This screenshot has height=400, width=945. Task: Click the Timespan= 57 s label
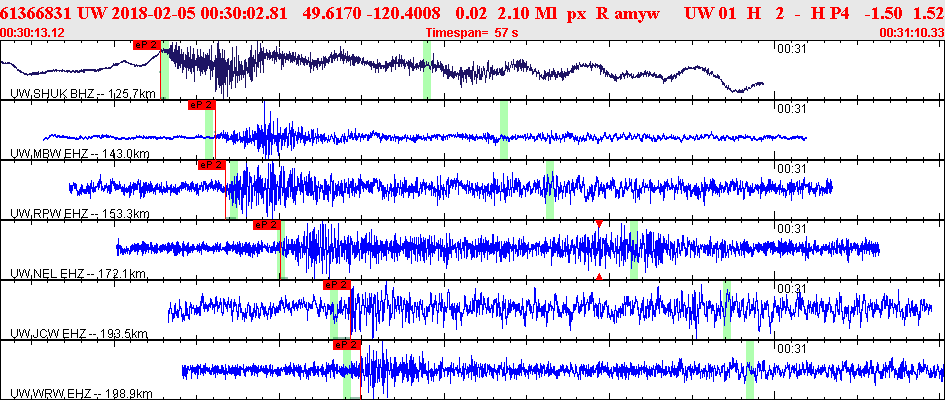pos(472,33)
